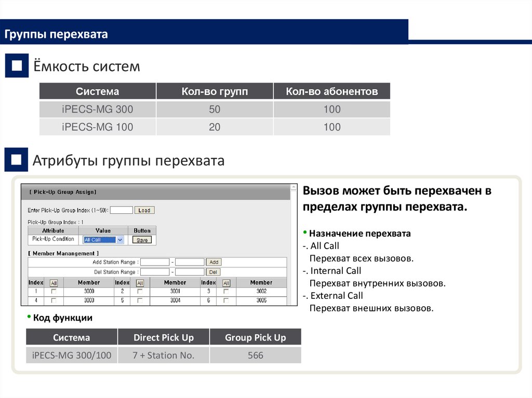
Task: Click the square bullet beside Ёмкость систем
Action: pos(17,65)
